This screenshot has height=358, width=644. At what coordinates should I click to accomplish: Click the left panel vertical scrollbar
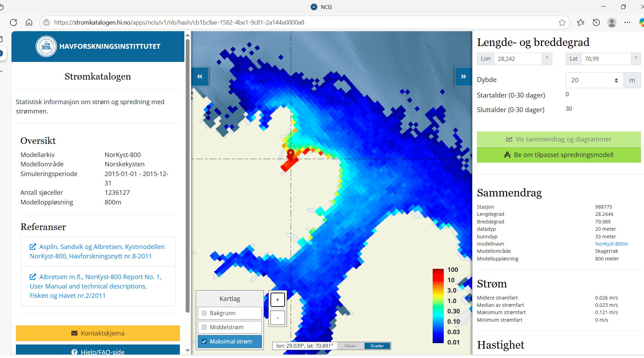188,173
